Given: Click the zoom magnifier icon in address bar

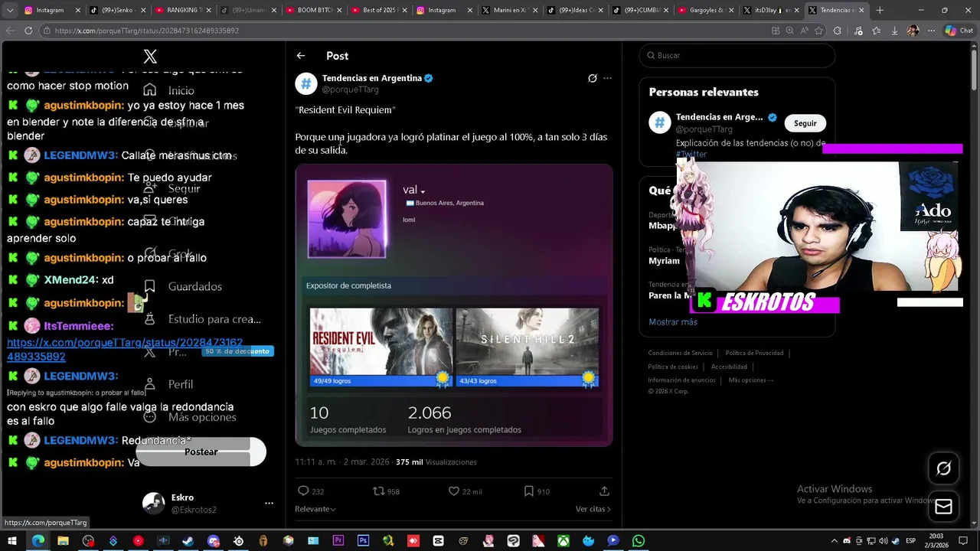Looking at the screenshot, I should [x=789, y=31].
